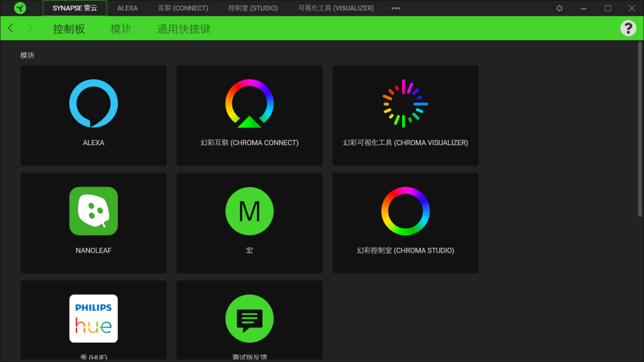Click the 幻彩可视化工具 (CHROMA VISUALIZER) label
This screenshot has width=644, height=362.
coord(406,143)
